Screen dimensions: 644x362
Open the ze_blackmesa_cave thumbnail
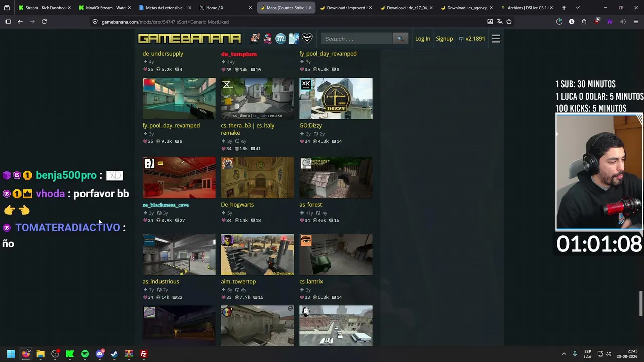click(x=179, y=177)
